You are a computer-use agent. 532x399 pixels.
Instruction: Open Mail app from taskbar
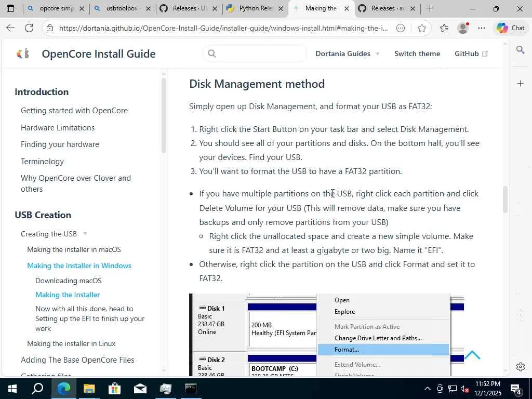pos(140,389)
